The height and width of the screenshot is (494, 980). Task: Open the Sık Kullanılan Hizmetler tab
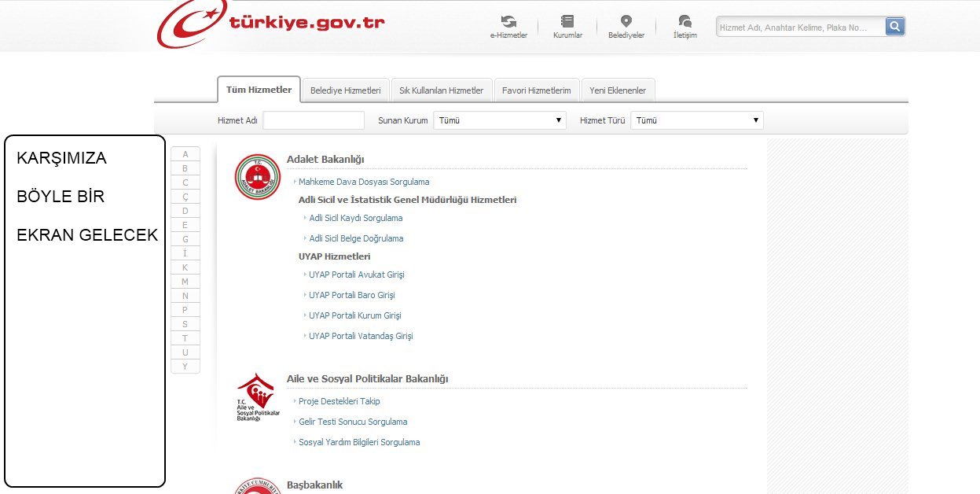click(x=441, y=90)
